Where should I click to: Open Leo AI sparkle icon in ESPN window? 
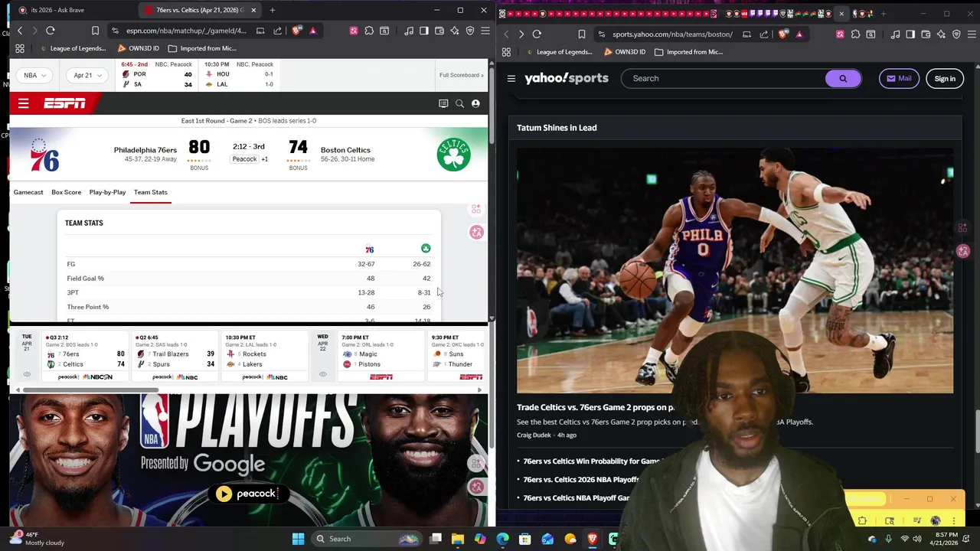click(455, 31)
